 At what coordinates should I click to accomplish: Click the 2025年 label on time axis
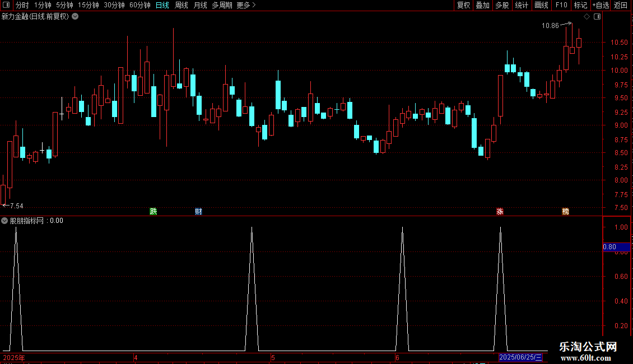pos(14,357)
